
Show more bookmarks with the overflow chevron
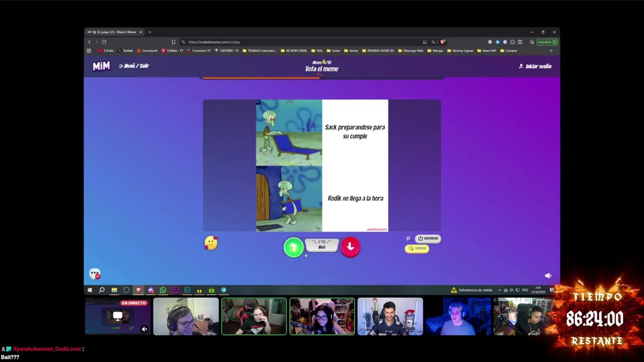click(551, 51)
